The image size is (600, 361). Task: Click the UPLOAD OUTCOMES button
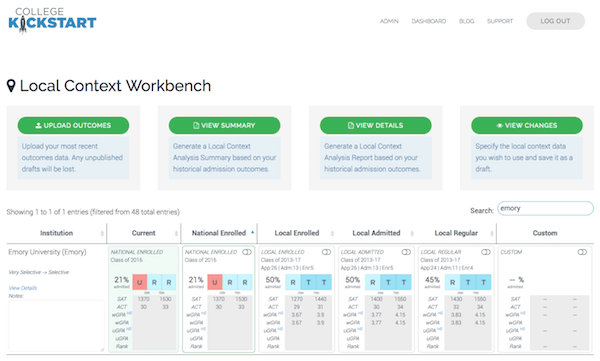pos(73,126)
